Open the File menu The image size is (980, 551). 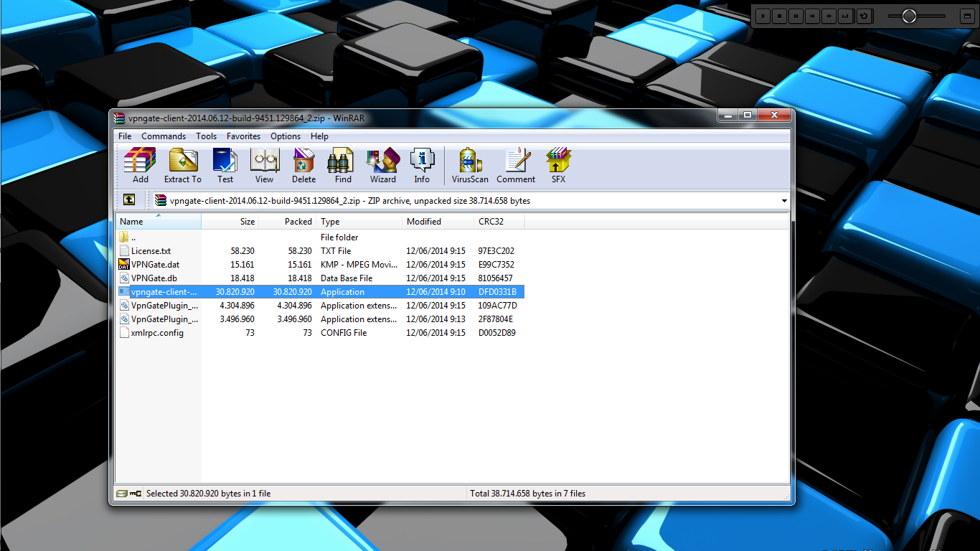[125, 136]
